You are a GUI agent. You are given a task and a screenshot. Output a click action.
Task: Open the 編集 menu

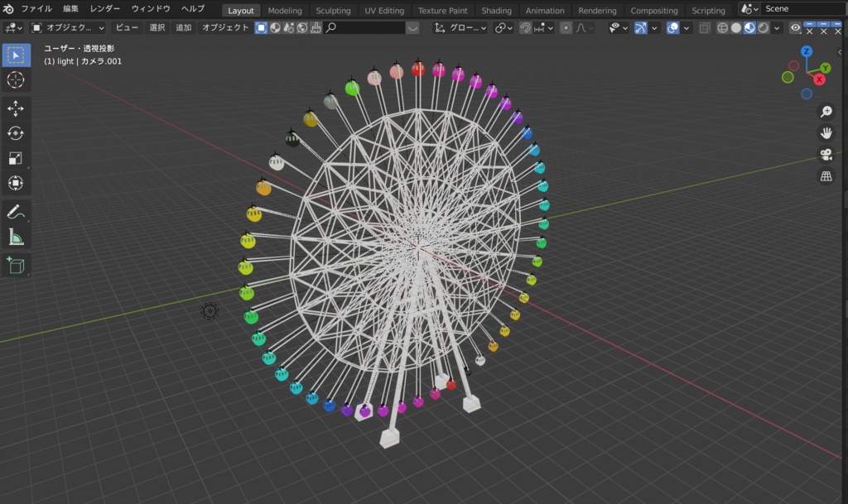pyautogui.click(x=70, y=8)
